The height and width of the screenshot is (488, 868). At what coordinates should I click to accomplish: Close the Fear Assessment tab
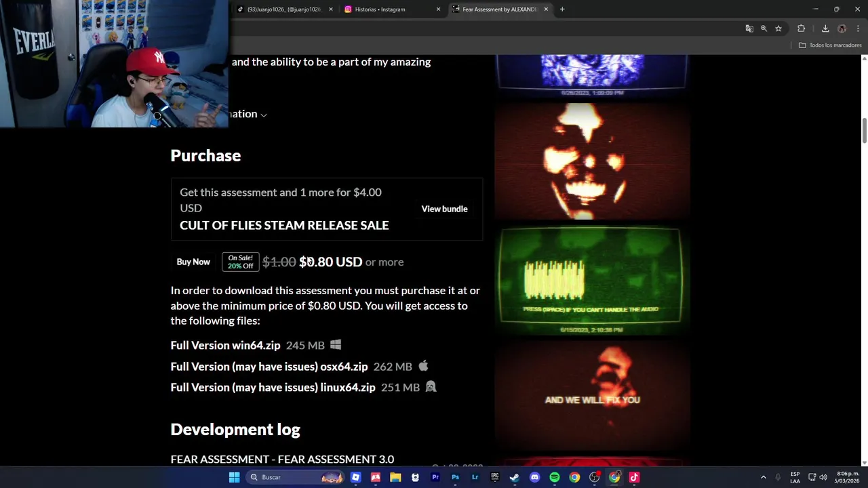pyautogui.click(x=546, y=9)
